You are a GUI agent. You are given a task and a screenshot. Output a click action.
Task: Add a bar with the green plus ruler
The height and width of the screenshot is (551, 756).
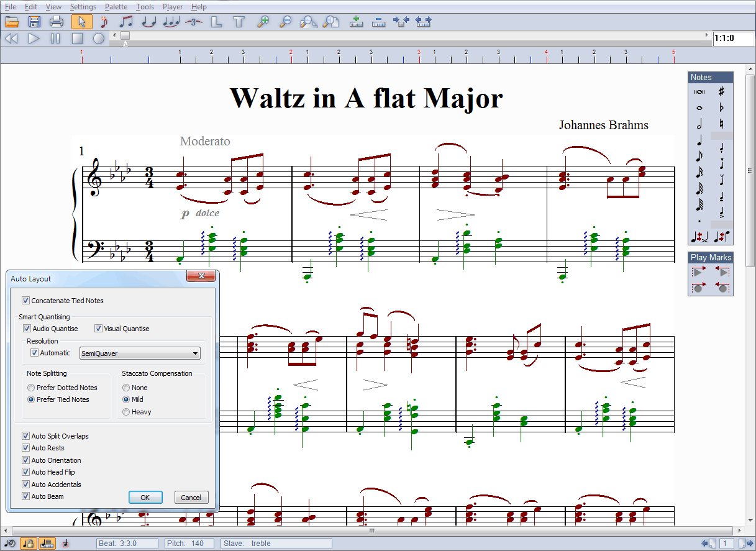(x=356, y=22)
